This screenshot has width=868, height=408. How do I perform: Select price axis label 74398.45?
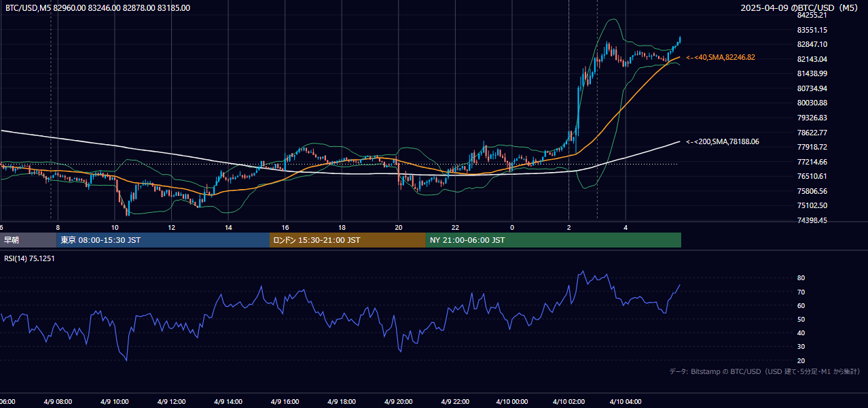(812, 220)
